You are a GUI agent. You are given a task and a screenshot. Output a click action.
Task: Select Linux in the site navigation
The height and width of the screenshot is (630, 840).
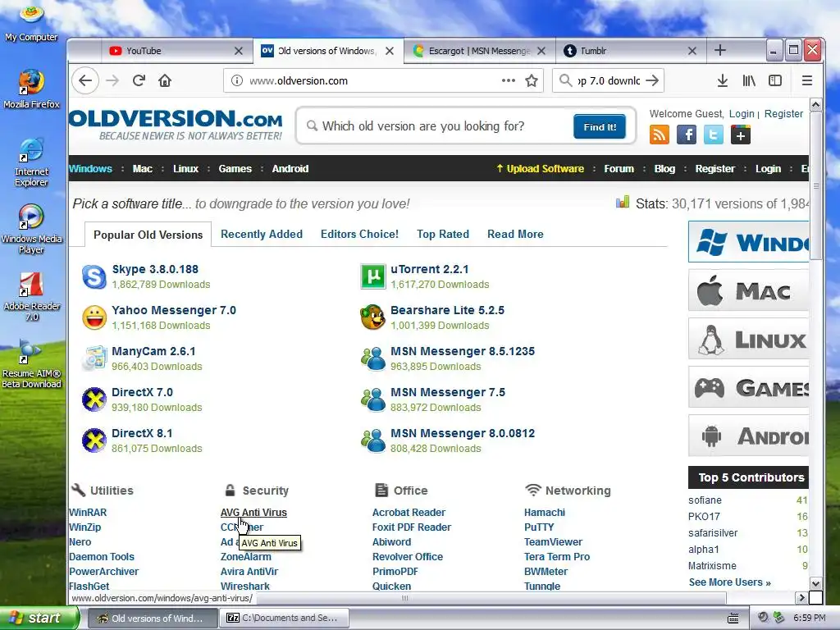click(185, 169)
